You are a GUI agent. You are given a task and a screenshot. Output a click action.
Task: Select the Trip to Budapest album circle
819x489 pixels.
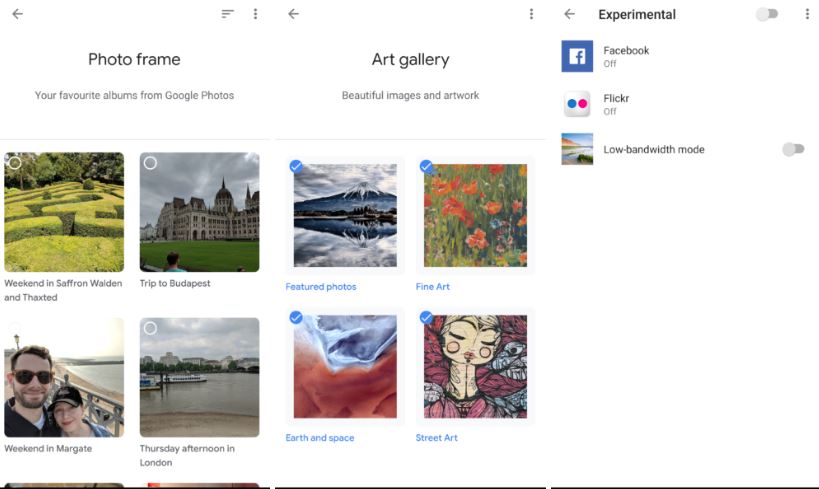(x=150, y=162)
